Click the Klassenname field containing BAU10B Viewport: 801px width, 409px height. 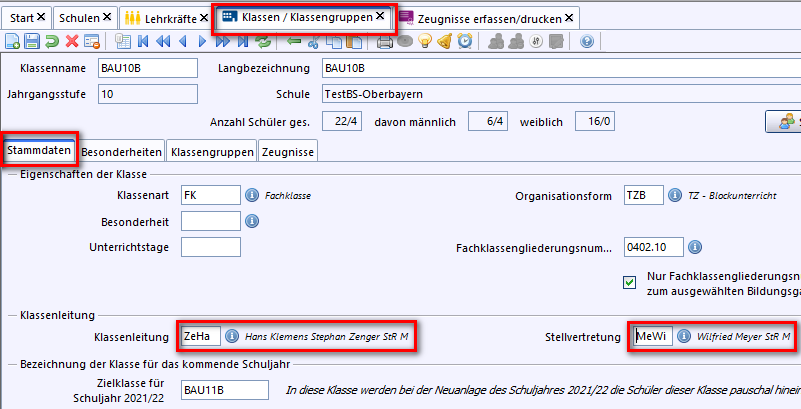pos(148,68)
